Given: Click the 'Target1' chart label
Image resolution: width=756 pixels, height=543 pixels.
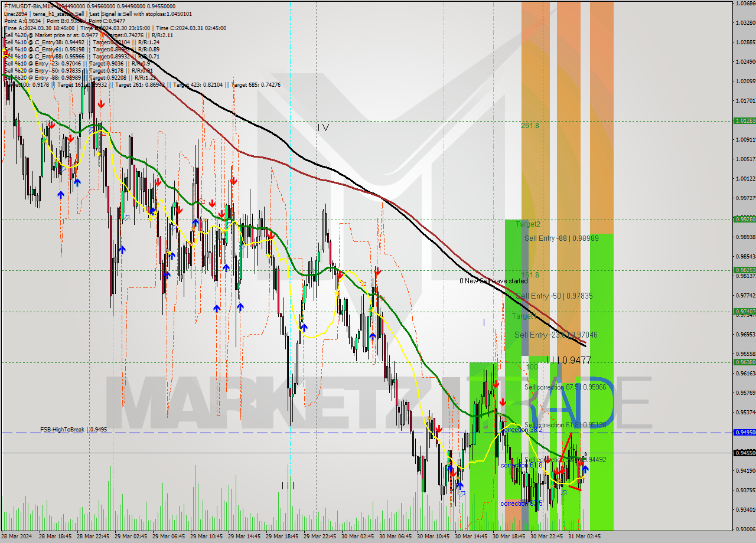Looking at the screenshot, I should (523, 316).
